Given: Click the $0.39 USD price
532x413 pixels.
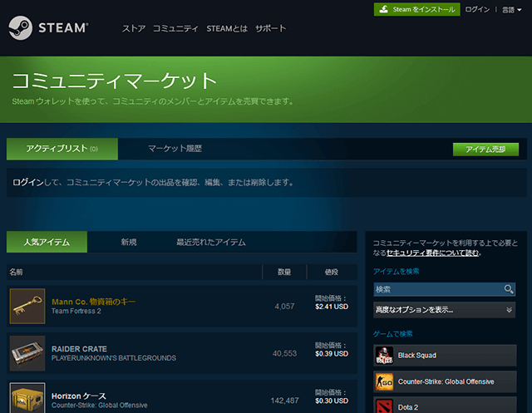Looking at the screenshot, I should click(x=332, y=354).
